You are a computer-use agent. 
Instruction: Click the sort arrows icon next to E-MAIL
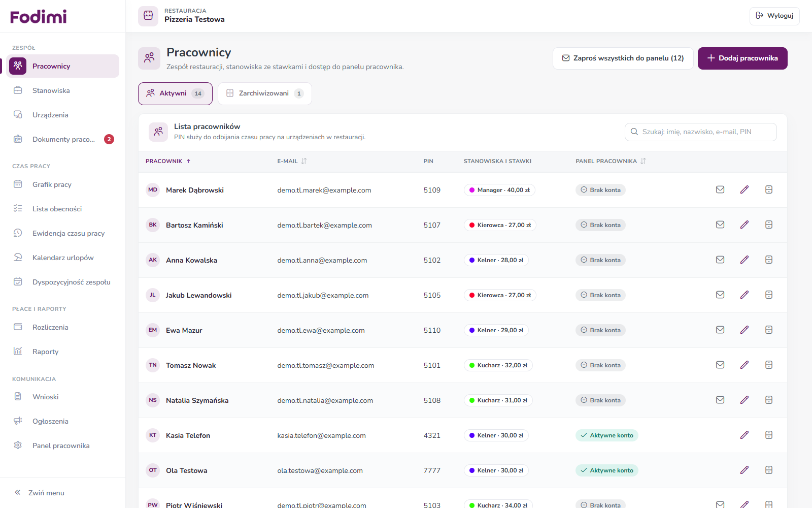click(304, 161)
